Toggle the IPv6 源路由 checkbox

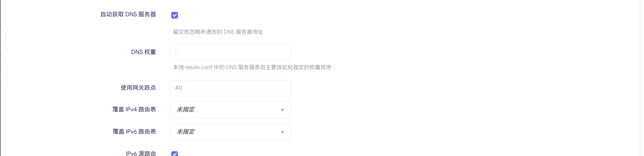tap(175, 153)
